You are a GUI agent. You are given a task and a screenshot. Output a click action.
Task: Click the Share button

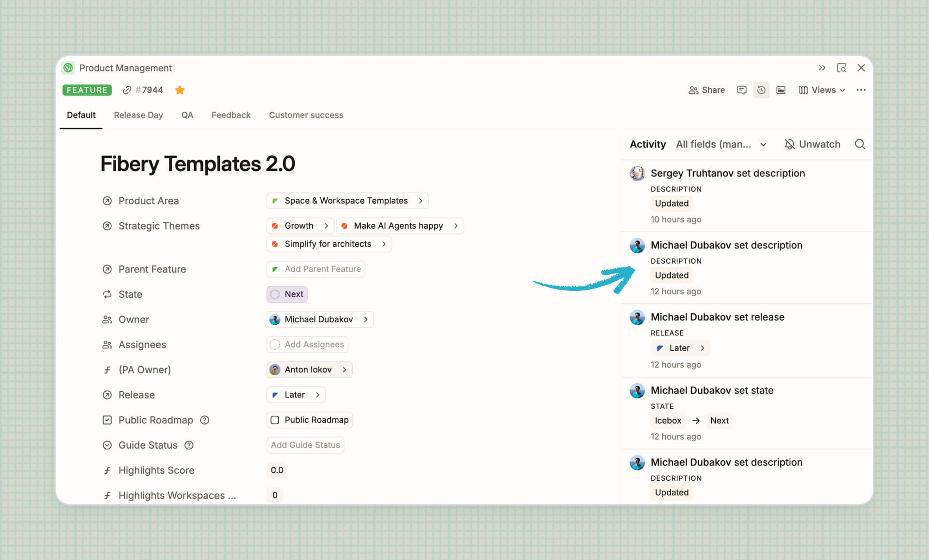pyautogui.click(x=706, y=90)
